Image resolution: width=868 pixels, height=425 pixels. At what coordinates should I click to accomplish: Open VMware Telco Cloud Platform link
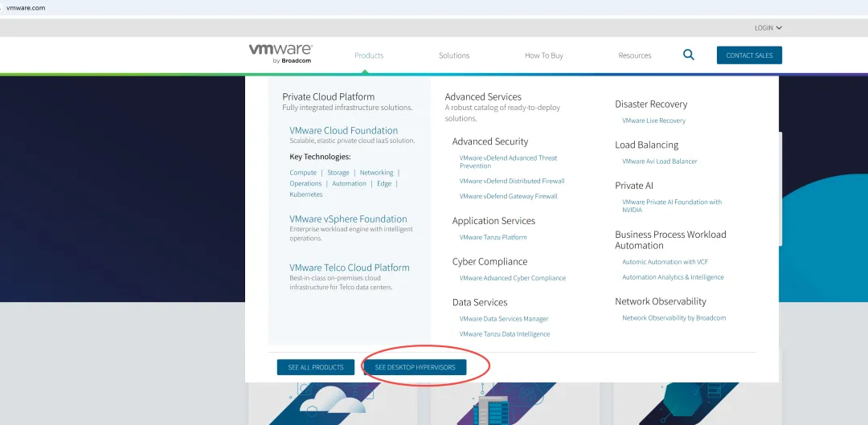click(350, 268)
